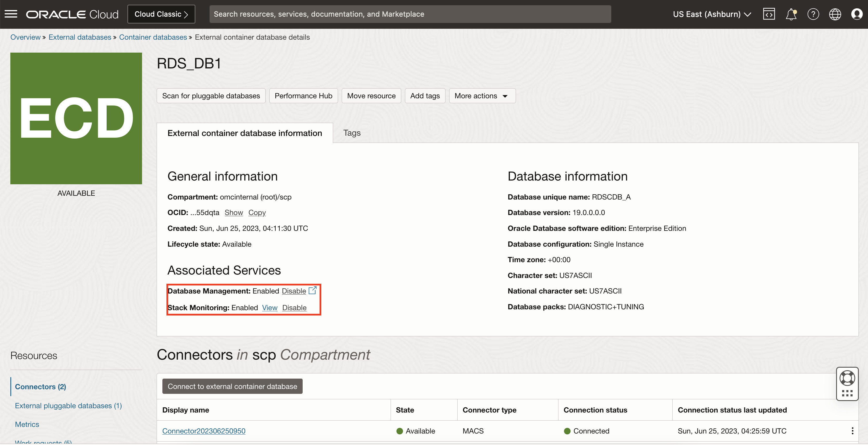Click the search resources input field

[410, 14]
